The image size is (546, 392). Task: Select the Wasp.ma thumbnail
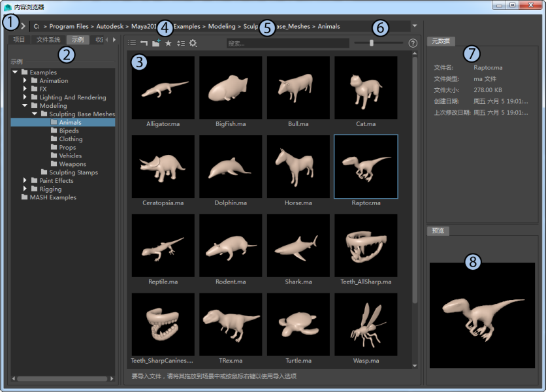click(x=366, y=325)
